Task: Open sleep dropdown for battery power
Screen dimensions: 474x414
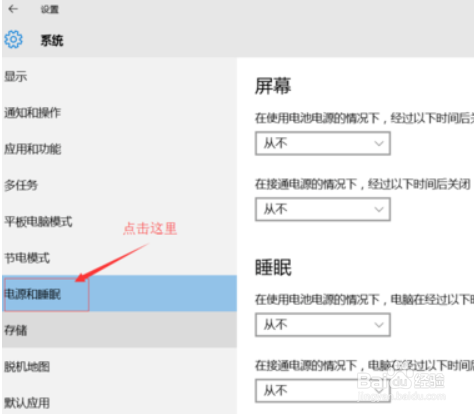Action: click(x=323, y=325)
